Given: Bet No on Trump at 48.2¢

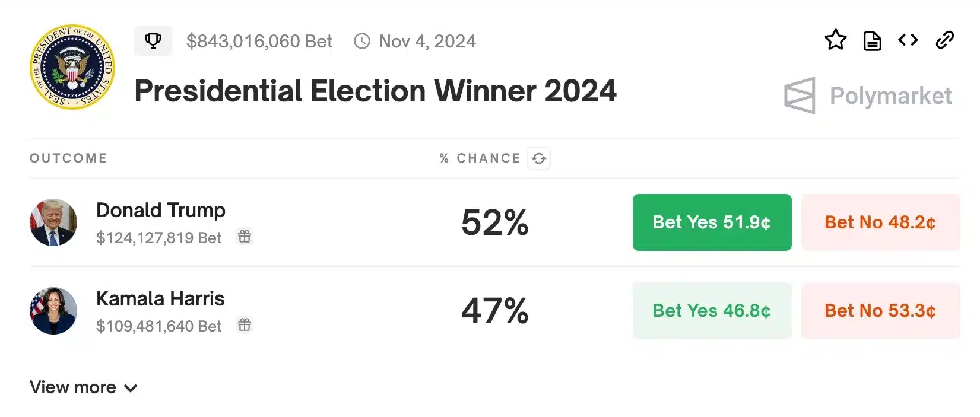Looking at the screenshot, I should (880, 222).
